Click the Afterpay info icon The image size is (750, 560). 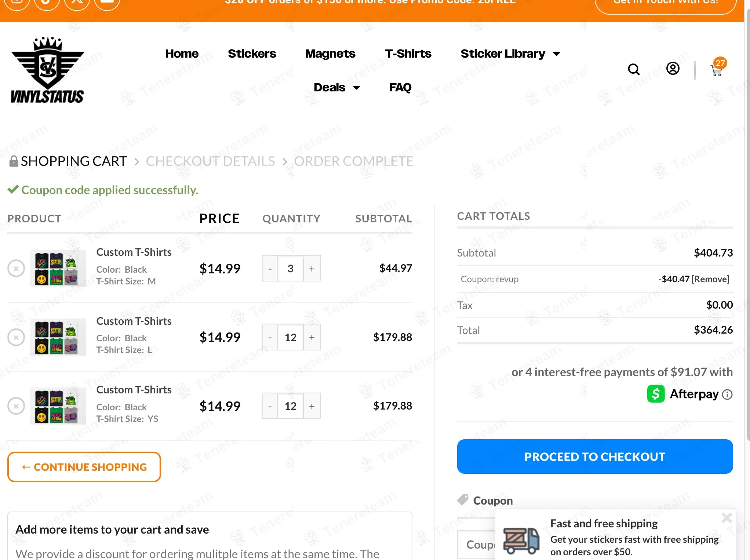click(x=727, y=394)
